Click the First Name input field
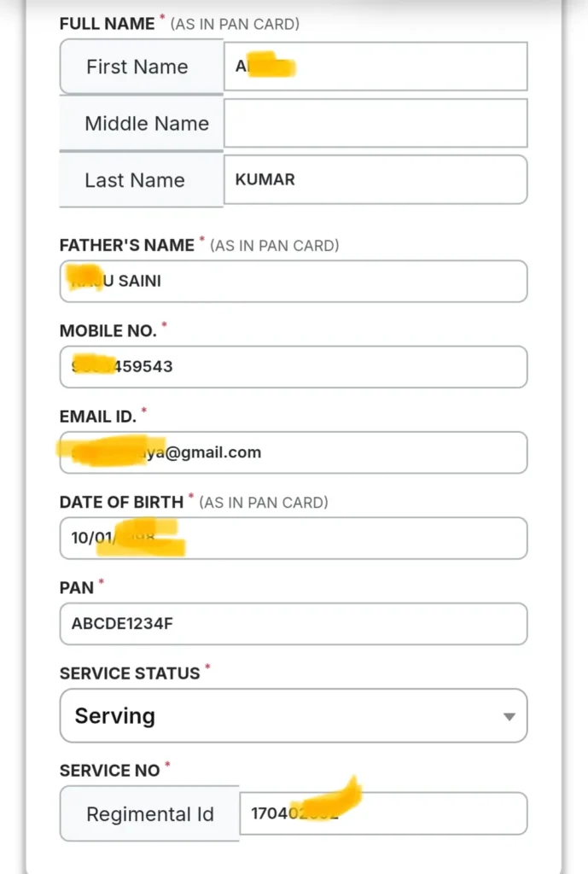 (x=376, y=67)
